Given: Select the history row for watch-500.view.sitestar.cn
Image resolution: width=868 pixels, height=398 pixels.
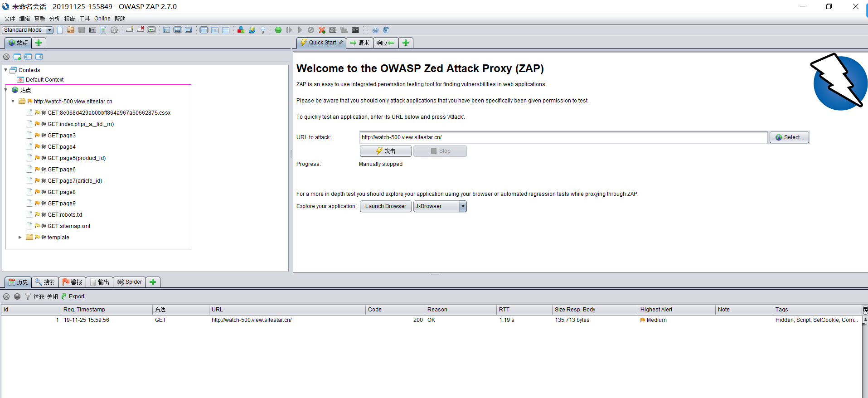Looking at the screenshot, I should (x=432, y=320).
